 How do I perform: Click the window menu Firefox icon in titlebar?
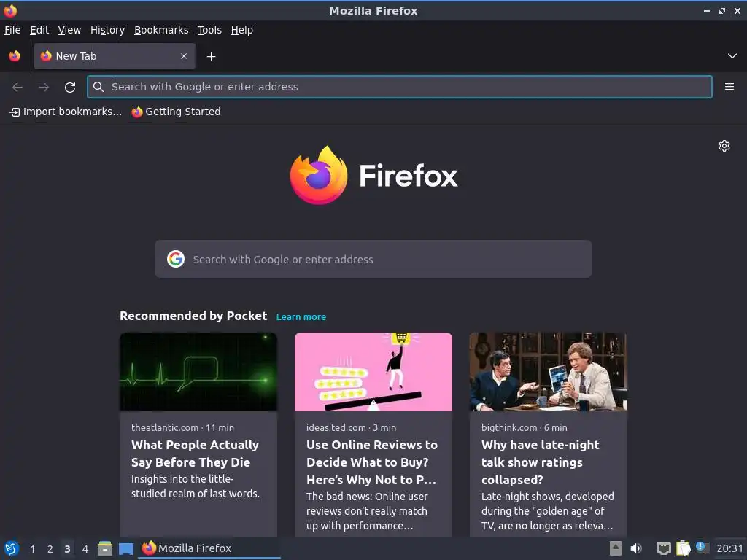click(x=10, y=10)
